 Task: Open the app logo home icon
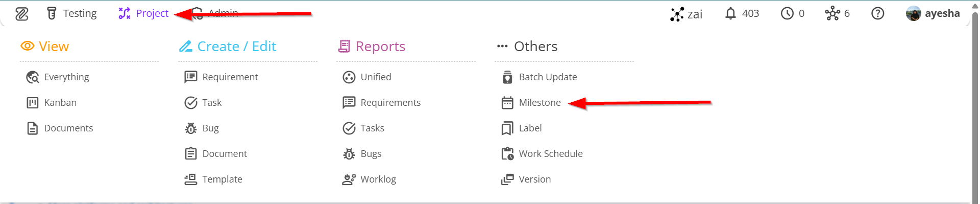click(22, 14)
